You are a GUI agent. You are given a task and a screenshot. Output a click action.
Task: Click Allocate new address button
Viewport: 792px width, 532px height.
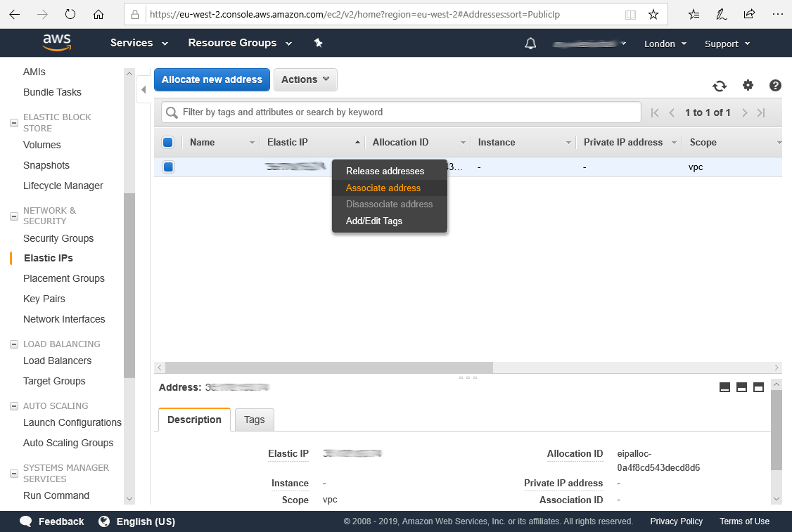[x=212, y=79]
